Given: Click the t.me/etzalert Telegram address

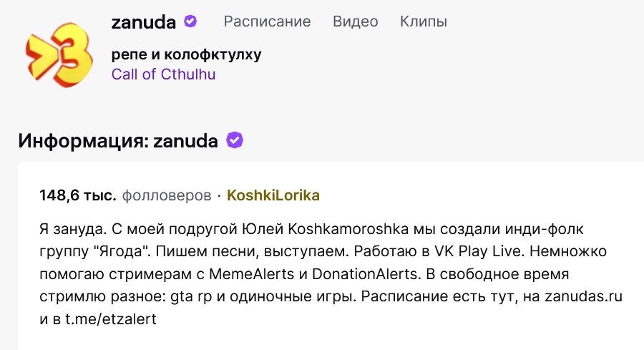Looking at the screenshot, I should pyautogui.click(x=111, y=319).
